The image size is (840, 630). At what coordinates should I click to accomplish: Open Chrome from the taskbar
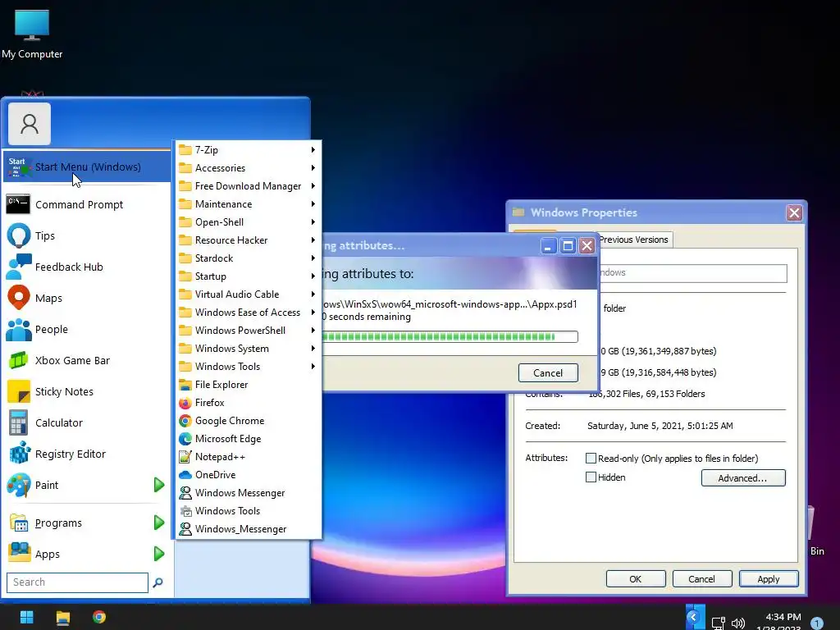99,617
